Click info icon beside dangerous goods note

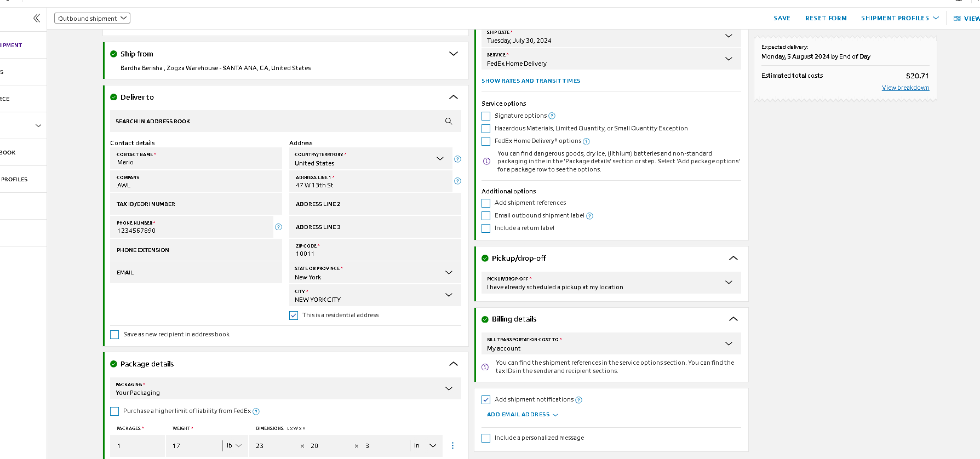[x=486, y=162]
